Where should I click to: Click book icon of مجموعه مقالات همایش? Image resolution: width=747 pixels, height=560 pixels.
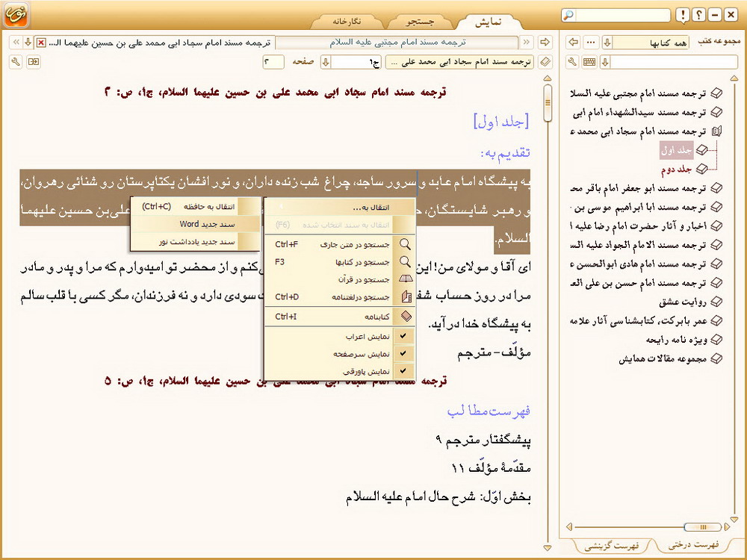pos(716,358)
